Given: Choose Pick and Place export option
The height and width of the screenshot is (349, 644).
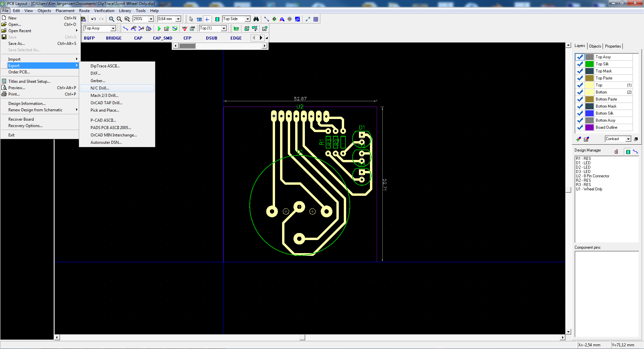Looking at the screenshot, I should pos(117,110).
